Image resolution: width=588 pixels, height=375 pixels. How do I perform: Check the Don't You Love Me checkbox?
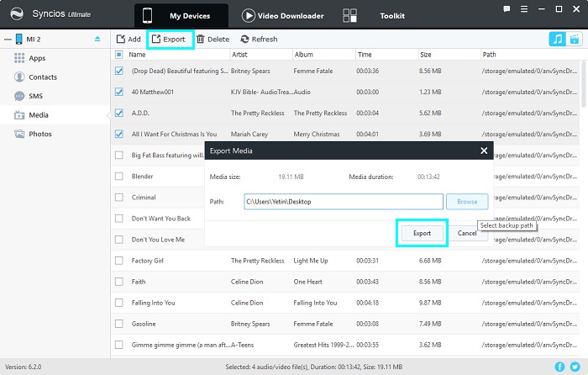point(119,239)
